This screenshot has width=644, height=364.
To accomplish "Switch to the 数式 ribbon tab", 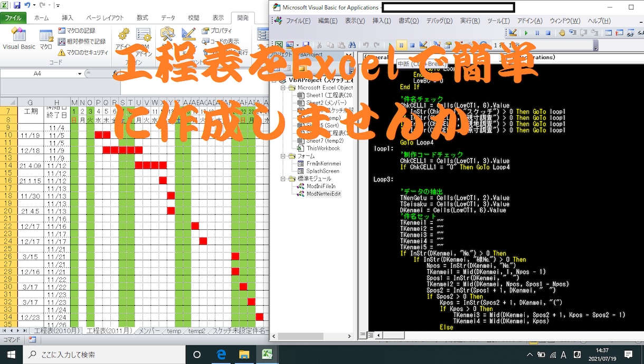I will click(143, 17).
